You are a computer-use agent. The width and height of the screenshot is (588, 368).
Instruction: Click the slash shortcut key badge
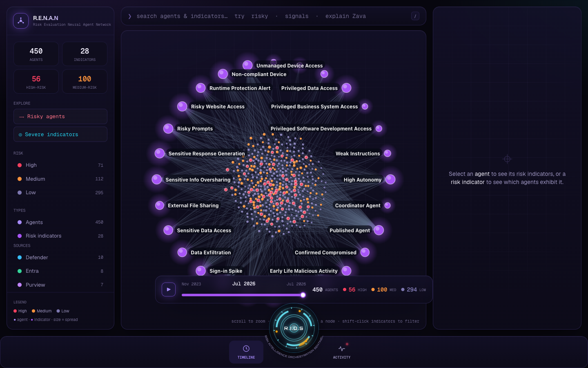tap(415, 16)
